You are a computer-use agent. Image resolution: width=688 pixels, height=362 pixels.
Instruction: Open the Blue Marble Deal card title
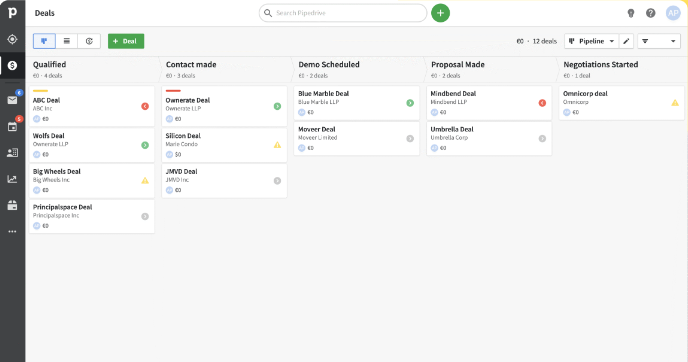[x=324, y=93]
